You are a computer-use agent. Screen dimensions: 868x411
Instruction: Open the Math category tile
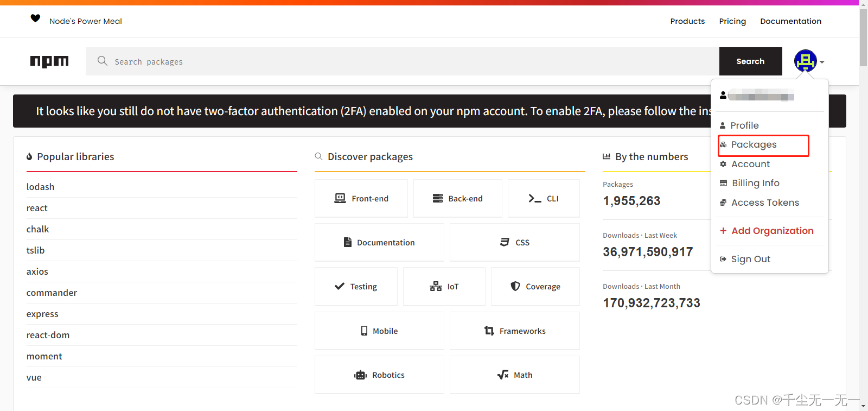[x=515, y=375]
